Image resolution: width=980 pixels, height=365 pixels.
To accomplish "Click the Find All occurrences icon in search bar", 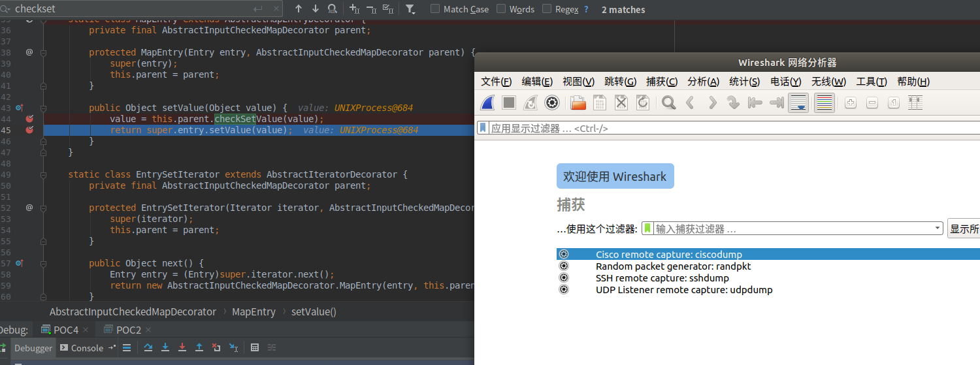I will click(x=333, y=9).
